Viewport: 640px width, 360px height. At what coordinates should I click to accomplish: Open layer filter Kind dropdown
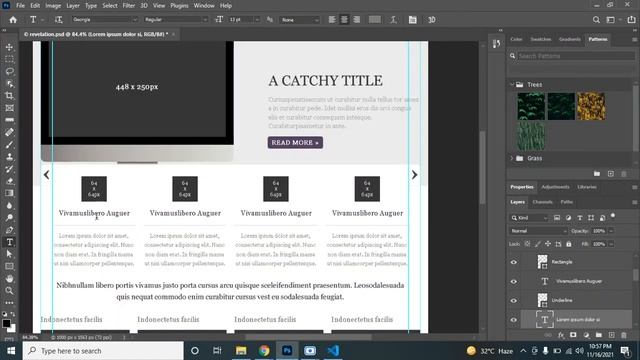[529, 218]
